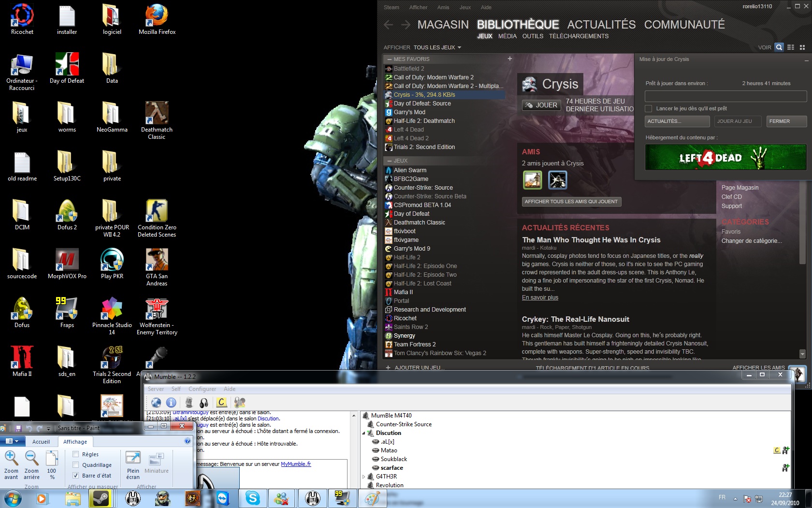Open Paint help question mark icon
The image size is (812, 508).
click(188, 441)
